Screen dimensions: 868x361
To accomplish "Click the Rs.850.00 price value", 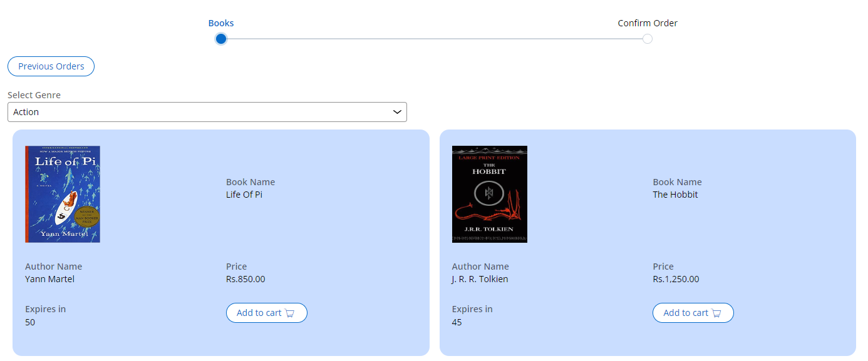I will click(245, 279).
